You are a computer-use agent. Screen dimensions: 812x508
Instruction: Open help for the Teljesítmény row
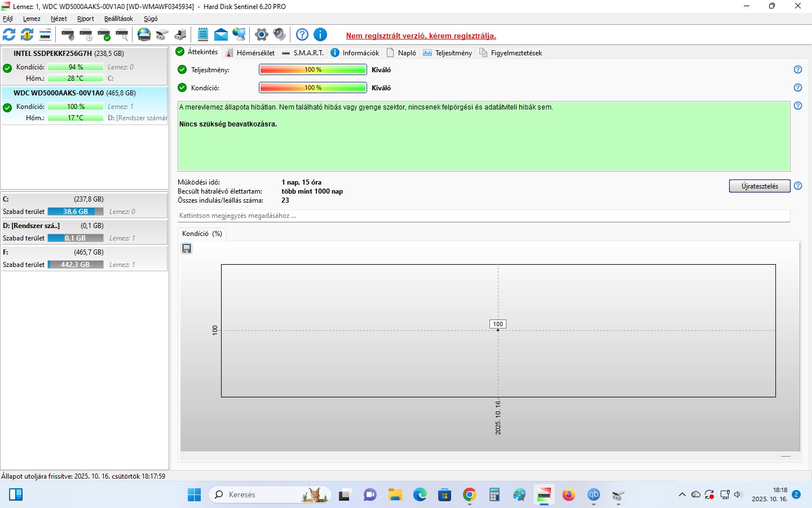(x=798, y=69)
